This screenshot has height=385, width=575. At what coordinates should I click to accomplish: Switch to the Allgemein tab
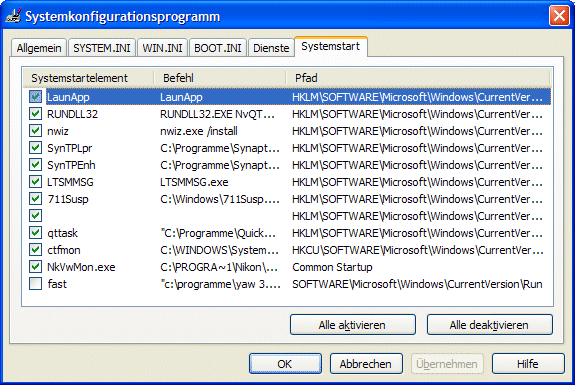(39, 48)
